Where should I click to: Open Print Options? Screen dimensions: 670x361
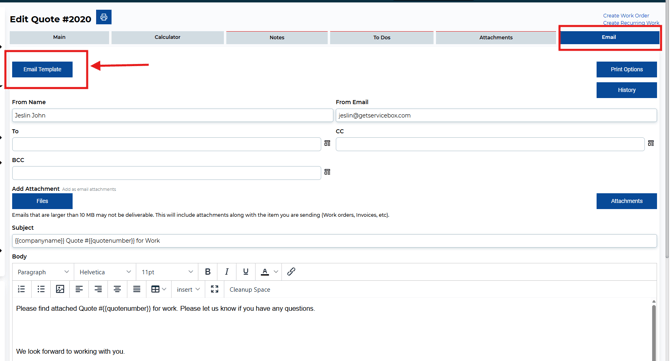click(x=626, y=69)
